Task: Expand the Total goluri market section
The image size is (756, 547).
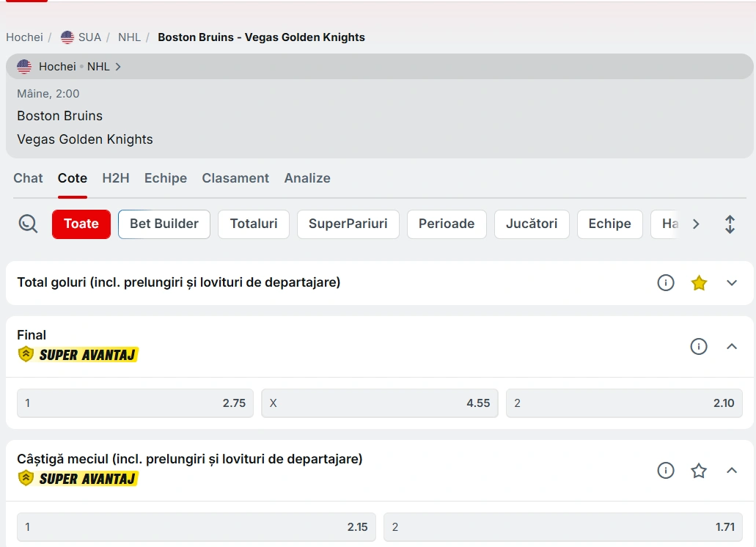Action: point(731,283)
